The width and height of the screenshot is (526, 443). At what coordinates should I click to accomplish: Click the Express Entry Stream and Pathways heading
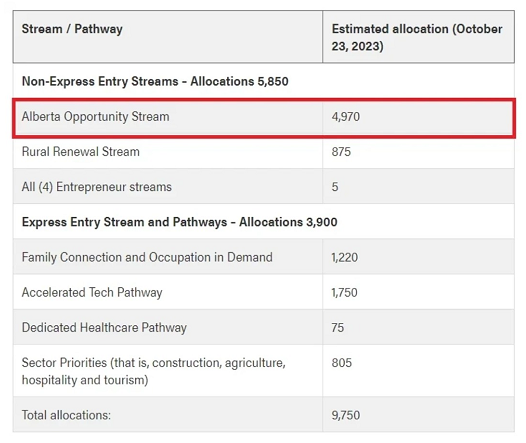pos(179,222)
